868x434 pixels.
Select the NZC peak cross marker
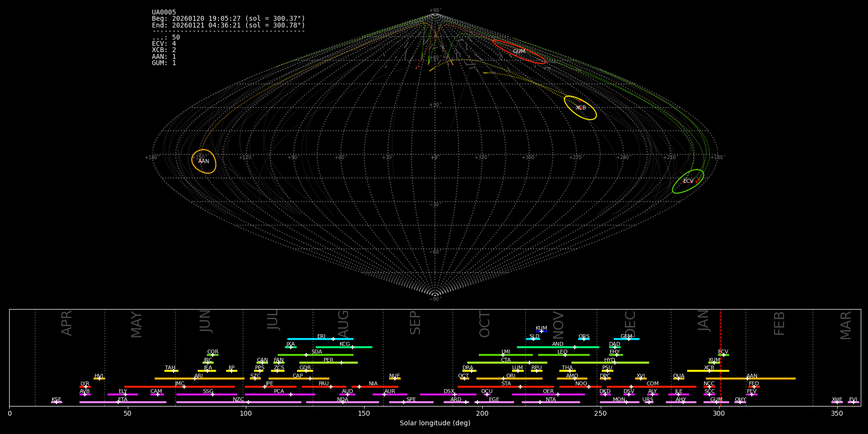[248, 402]
